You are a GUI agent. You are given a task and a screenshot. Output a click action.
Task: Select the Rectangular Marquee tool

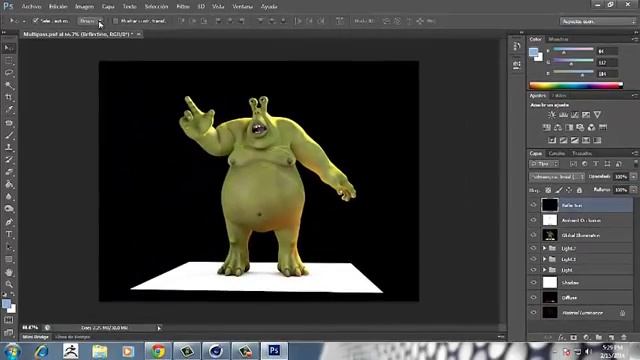(9, 61)
